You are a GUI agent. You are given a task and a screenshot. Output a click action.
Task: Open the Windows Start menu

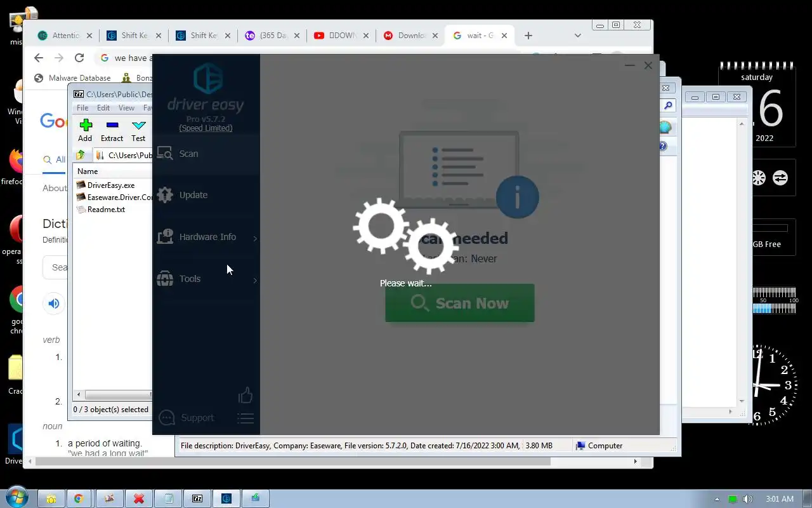(x=16, y=497)
